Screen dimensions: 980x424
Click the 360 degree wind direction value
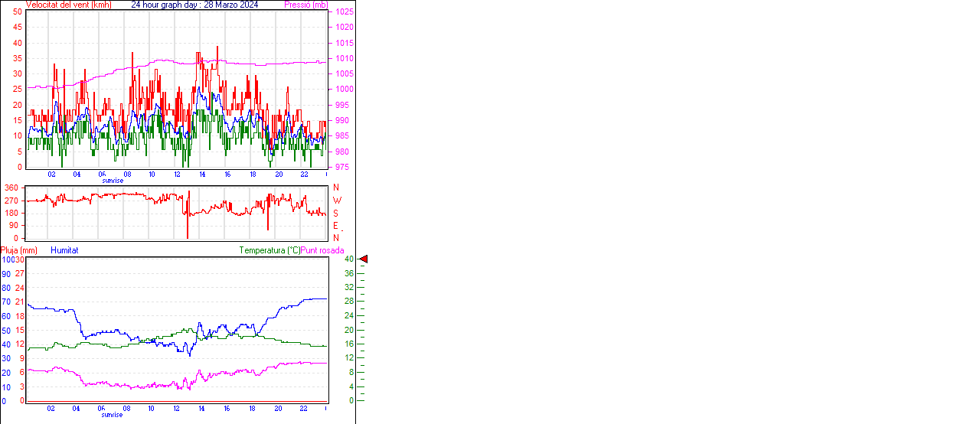point(11,188)
